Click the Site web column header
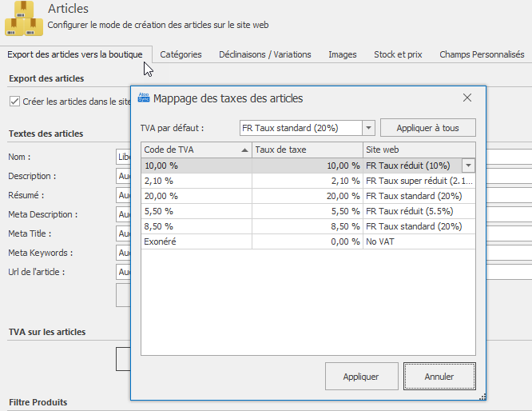 (419, 150)
